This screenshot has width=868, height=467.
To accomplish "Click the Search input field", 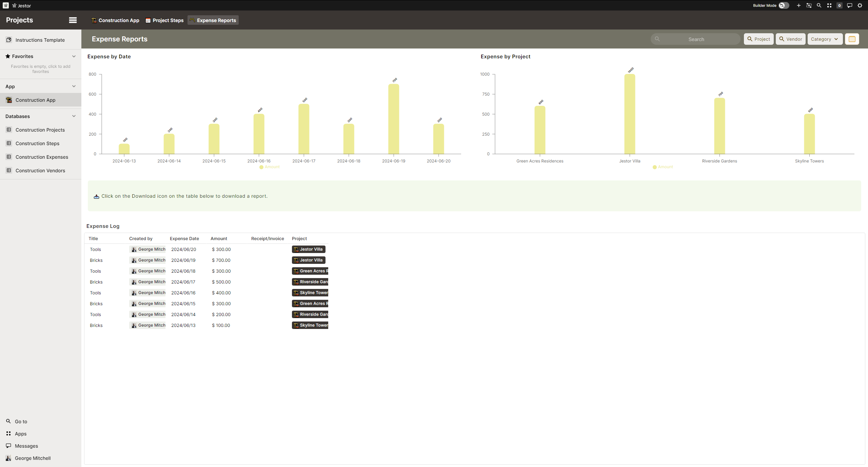I will tap(696, 39).
